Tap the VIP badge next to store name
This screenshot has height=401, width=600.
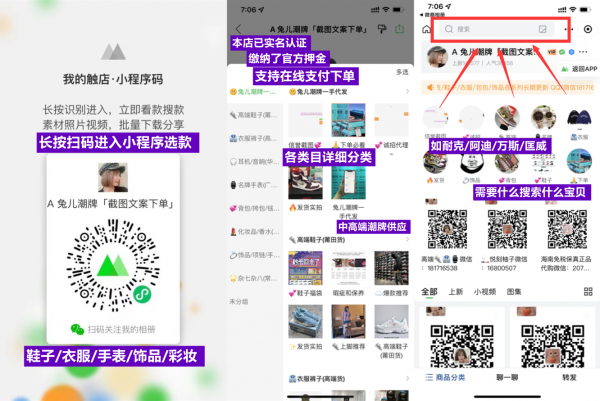551,52
